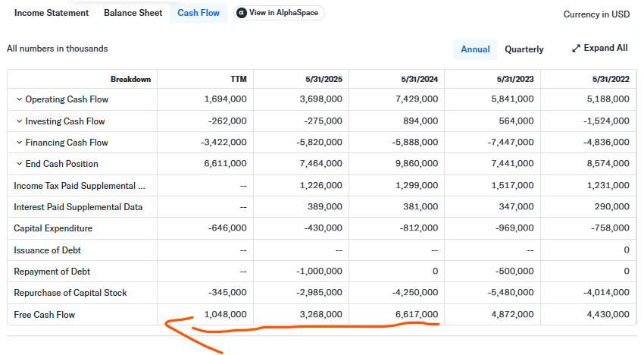Click TTM Operating Cash Flow value 1,694,000
Screen dimensions: 644x355
[x=226, y=99]
